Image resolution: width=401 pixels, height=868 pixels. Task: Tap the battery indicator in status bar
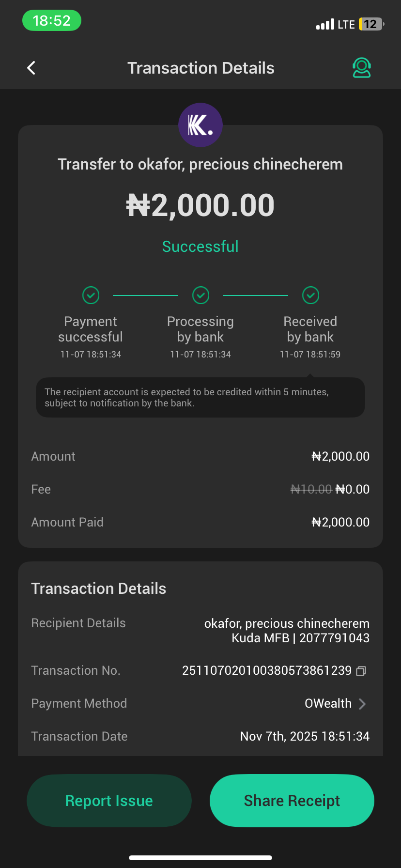[x=370, y=24]
